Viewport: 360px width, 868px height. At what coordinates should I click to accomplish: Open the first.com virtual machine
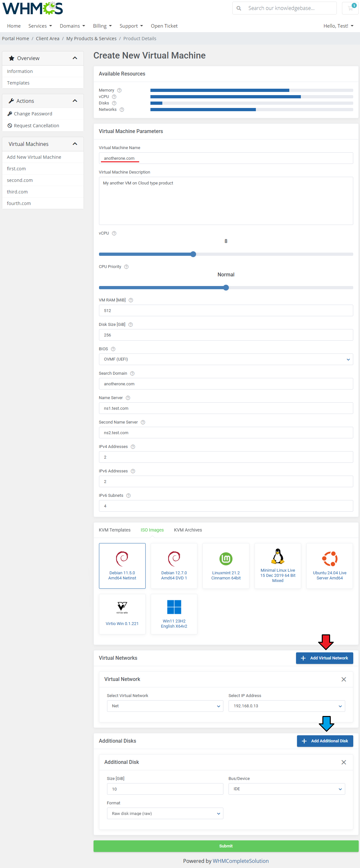[43, 168]
